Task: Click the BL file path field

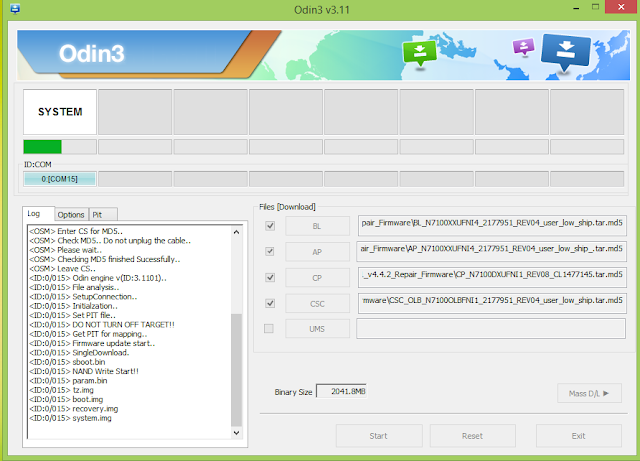Action: 492,225
